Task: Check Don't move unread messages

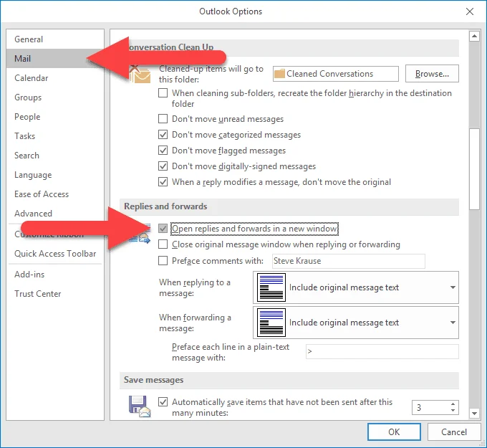Action: [163, 118]
